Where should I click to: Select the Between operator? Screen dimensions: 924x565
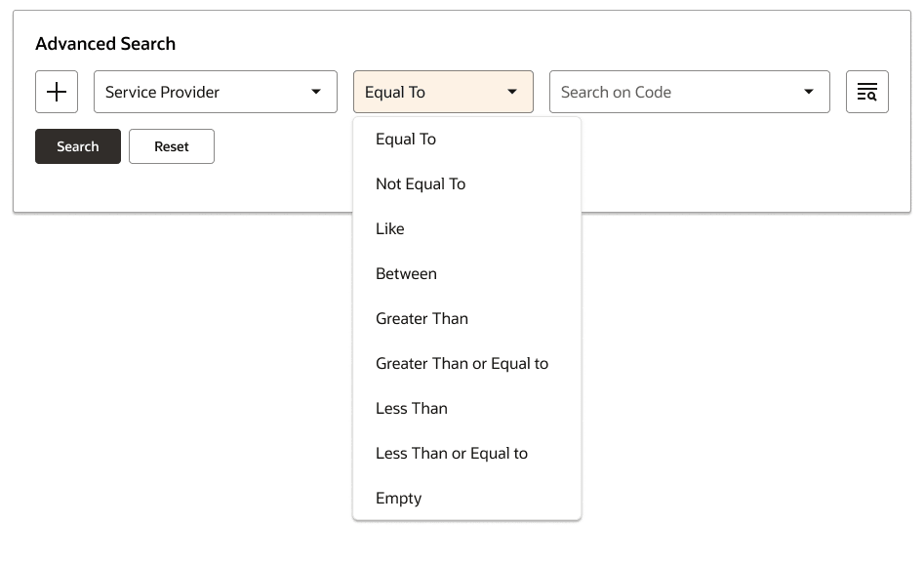click(x=406, y=273)
